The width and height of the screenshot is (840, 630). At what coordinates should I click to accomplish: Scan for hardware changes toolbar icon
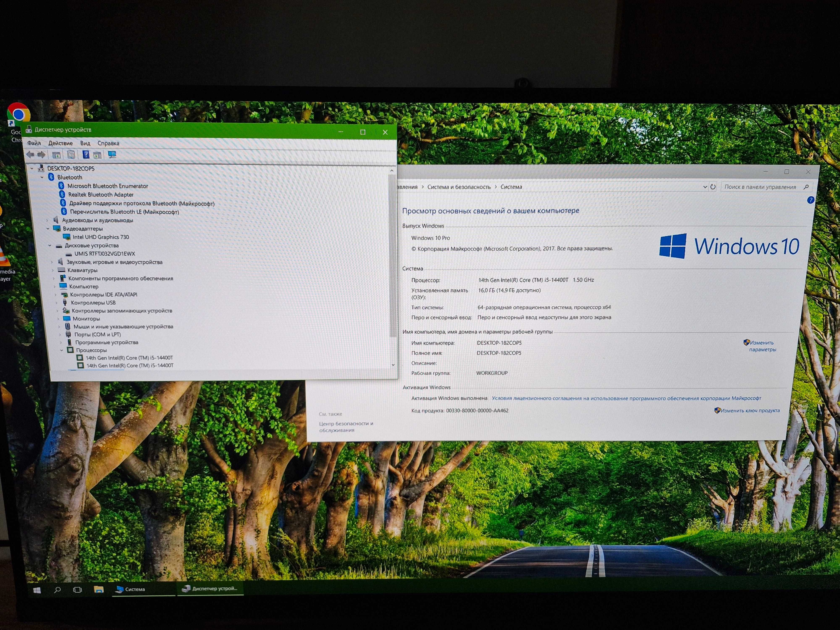pos(112,155)
